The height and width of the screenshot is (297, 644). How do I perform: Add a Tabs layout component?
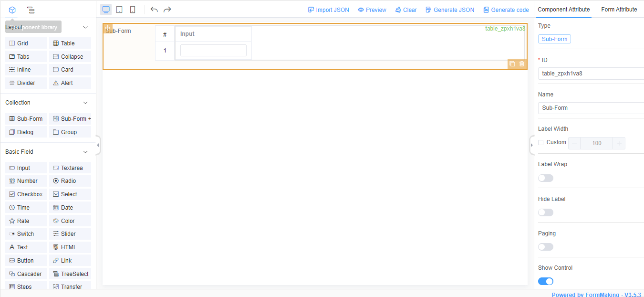coord(26,57)
